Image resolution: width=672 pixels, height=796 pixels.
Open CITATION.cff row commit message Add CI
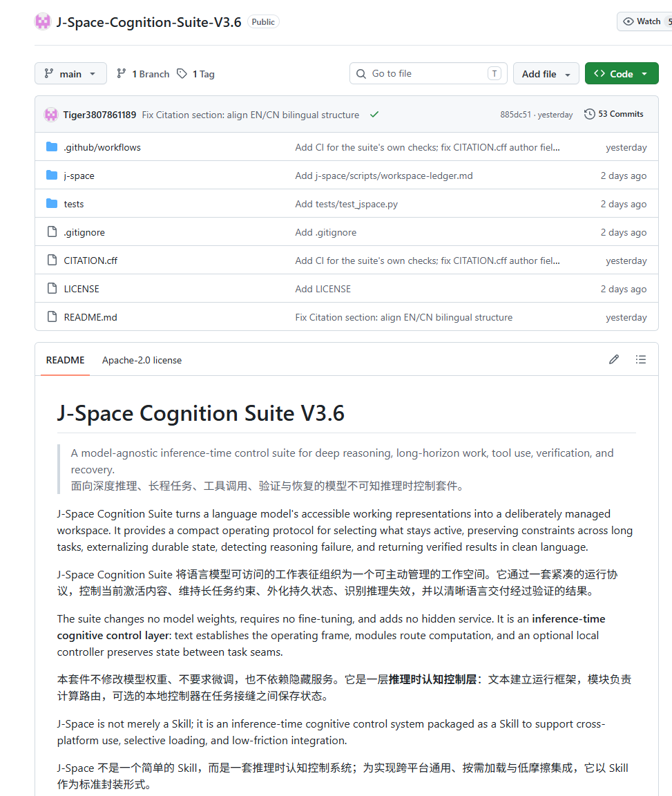tap(428, 260)
